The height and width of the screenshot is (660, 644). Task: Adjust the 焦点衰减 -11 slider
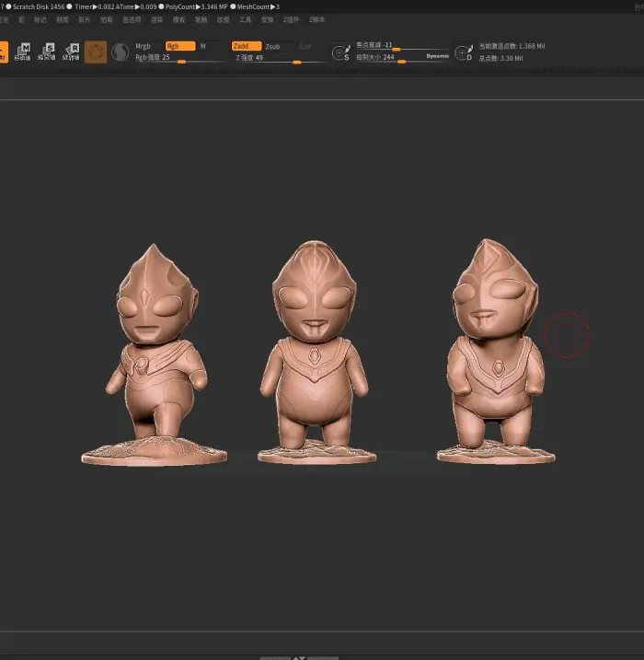point(402,45)
